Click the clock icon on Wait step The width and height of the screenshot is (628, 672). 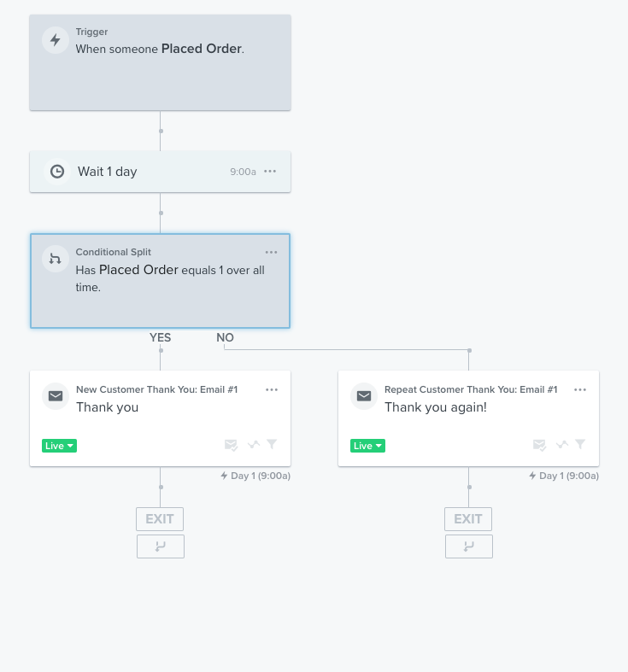coord(57,172)
